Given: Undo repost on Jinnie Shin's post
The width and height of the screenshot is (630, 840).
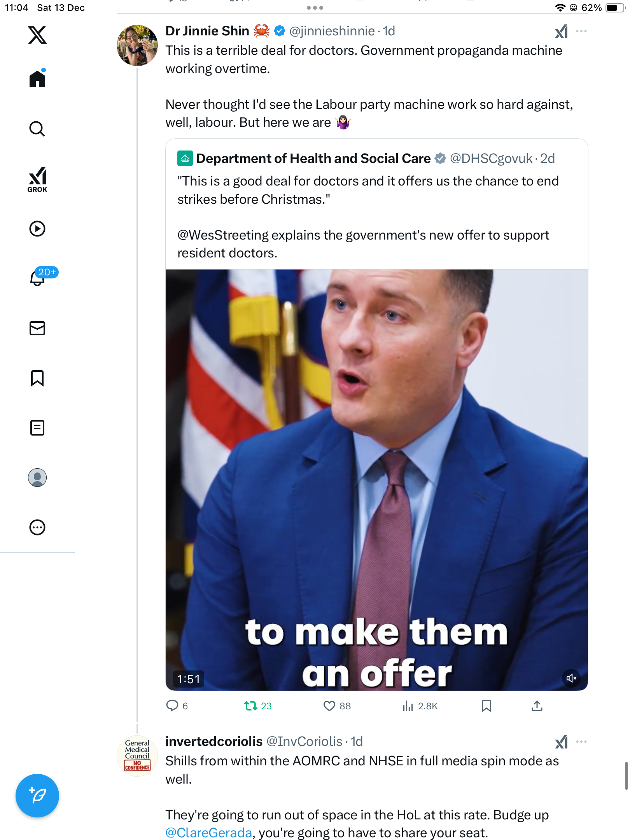Looking at the screenshot, I should pos(251,706).
